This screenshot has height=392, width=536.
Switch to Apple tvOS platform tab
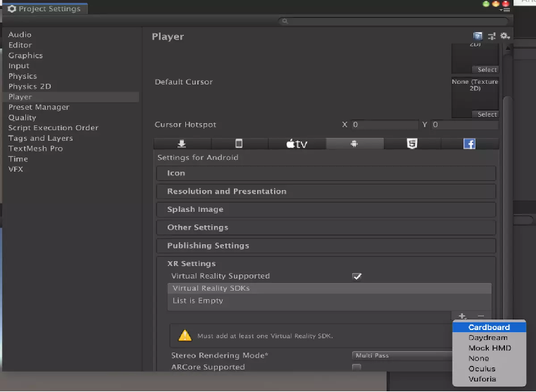[297, 144]
